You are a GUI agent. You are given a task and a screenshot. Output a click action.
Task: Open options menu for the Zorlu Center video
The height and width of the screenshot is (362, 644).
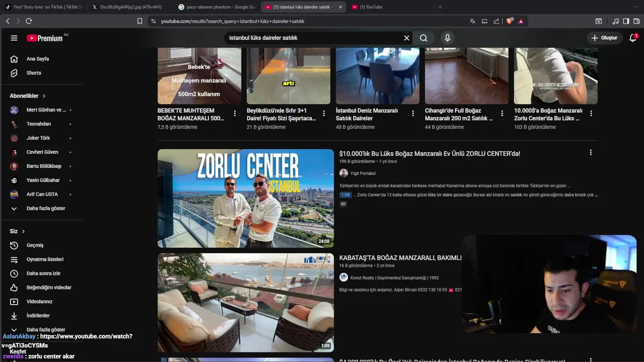coord(591,152)
